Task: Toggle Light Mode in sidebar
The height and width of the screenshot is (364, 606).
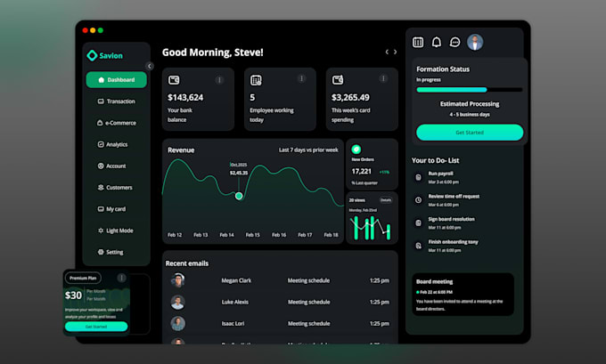Action: coord(116,231)
